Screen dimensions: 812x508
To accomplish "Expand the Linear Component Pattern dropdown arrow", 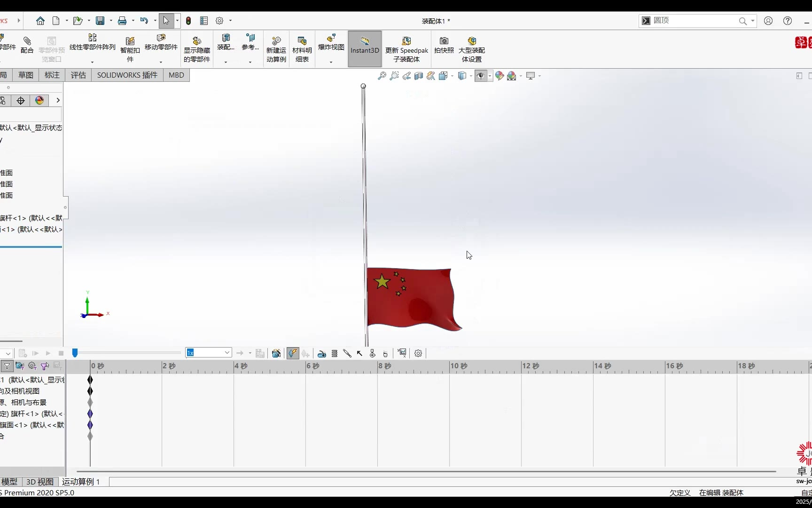I will [x=93, y=62].
